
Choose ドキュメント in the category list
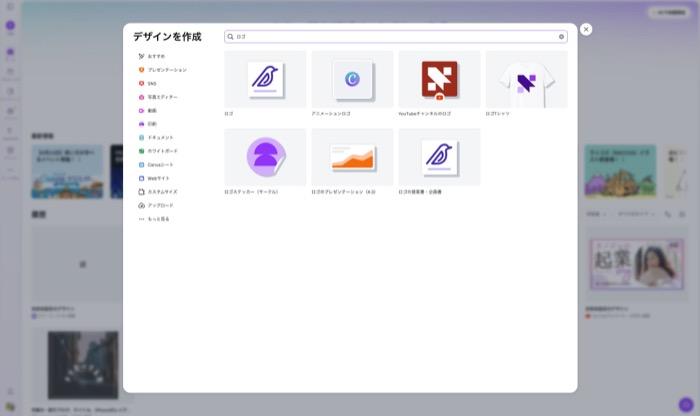point(156,137)
